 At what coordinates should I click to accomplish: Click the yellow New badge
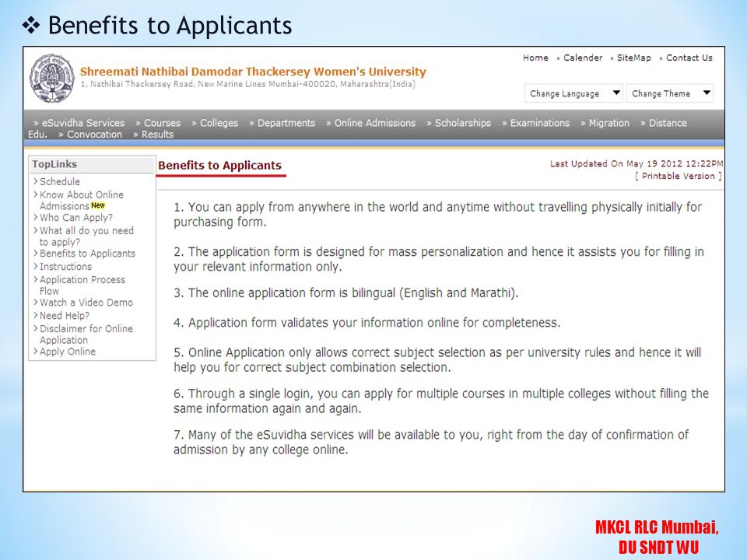[x=98, y=205]
